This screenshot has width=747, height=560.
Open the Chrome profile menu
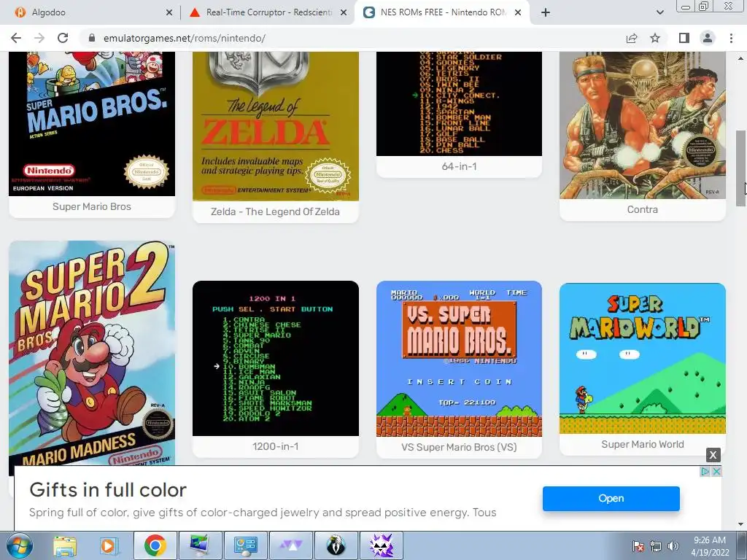pyautogui.click(x=708, y=38)
